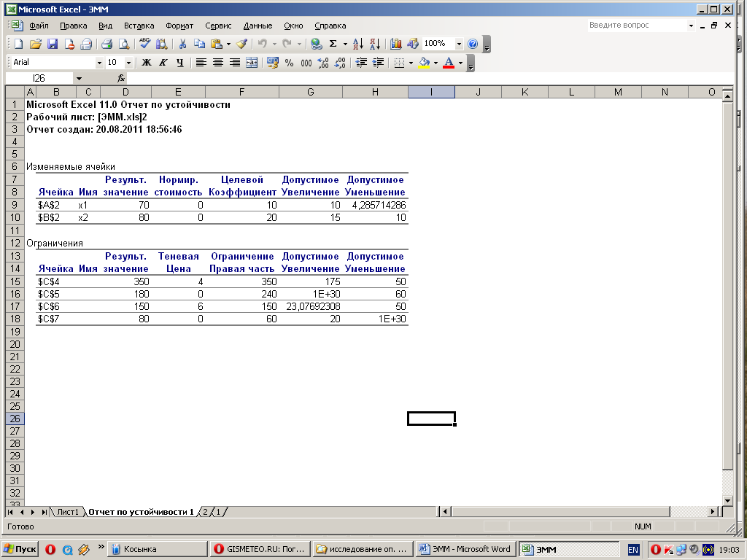
Task: Center text alignment
Action: tap(217, 63)
